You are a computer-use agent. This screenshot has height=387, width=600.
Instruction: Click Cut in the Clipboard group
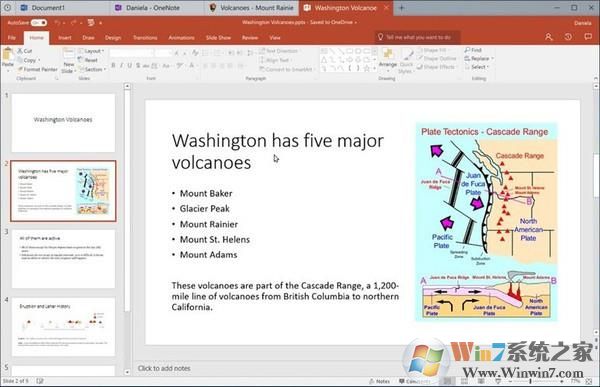pyautogui.click(x=25, y=51)
